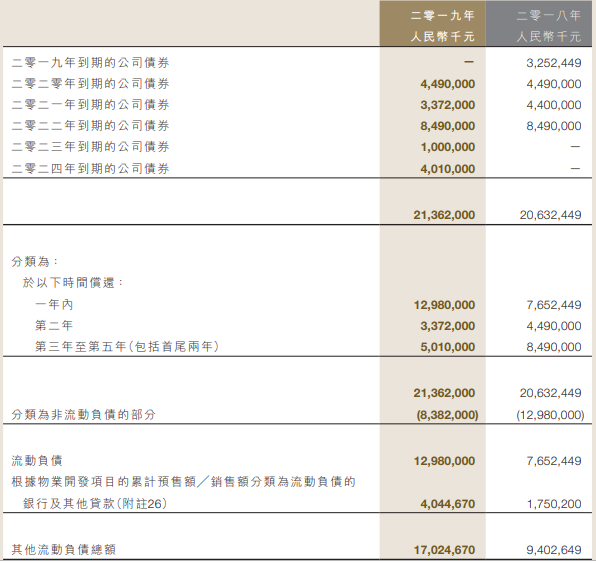This screenshot has height=563, width=596.
Task: Select the value (12,980,000)
Action: 550,415
